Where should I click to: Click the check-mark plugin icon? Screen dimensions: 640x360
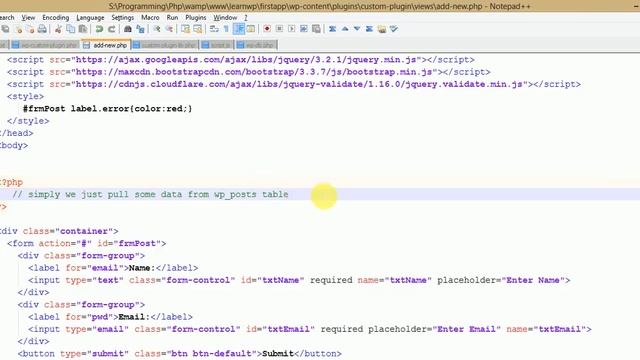click(394, 29)
